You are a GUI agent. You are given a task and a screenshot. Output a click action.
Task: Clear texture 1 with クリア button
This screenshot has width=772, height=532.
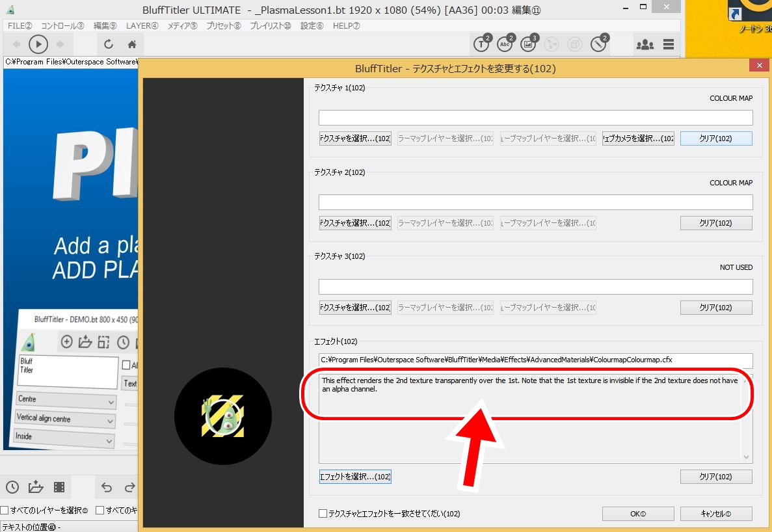point(716,139)
